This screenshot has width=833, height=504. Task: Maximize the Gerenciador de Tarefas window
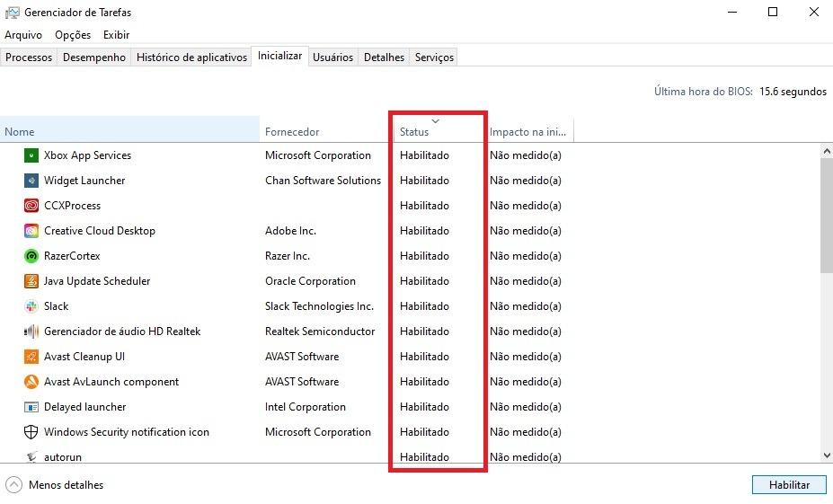tap(773, 12)
